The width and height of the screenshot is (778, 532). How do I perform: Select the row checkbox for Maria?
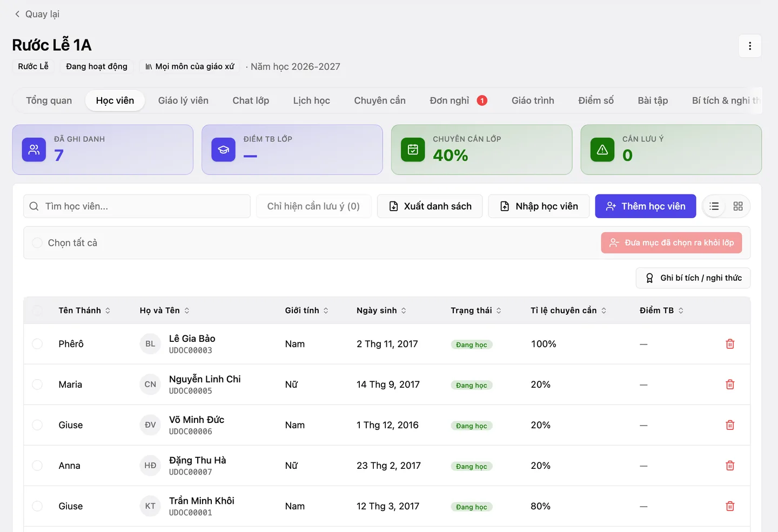[x=37, y=385]
